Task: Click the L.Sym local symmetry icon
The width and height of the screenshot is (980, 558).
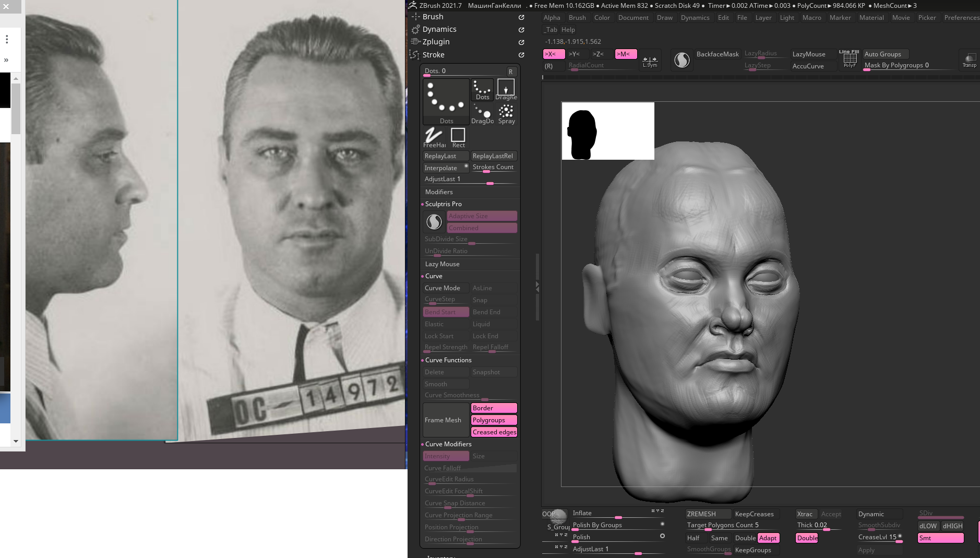Action: (x=650, y=61)
